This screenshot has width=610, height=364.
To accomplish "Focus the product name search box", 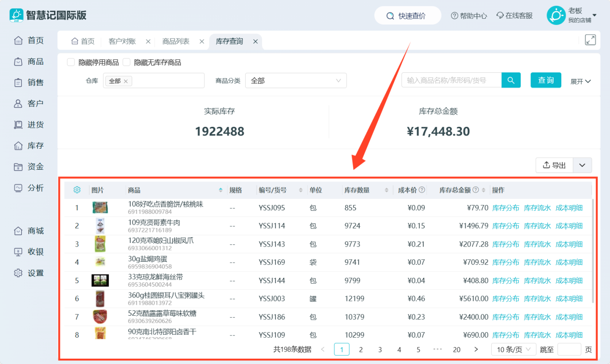I will tap(451, 80).
